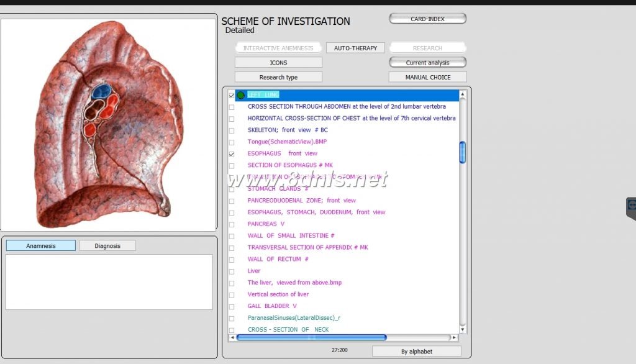Image resolution: width=636 pixels, height=364 pixels.
Task: Click the horizontal scroll right arrow
Action: click(x=454, y=338)
